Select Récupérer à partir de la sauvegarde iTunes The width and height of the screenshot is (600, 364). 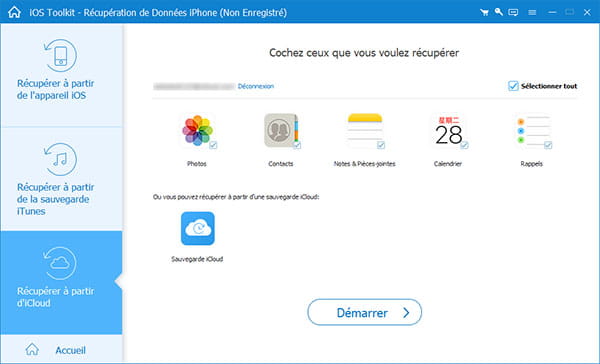(62, 179)
